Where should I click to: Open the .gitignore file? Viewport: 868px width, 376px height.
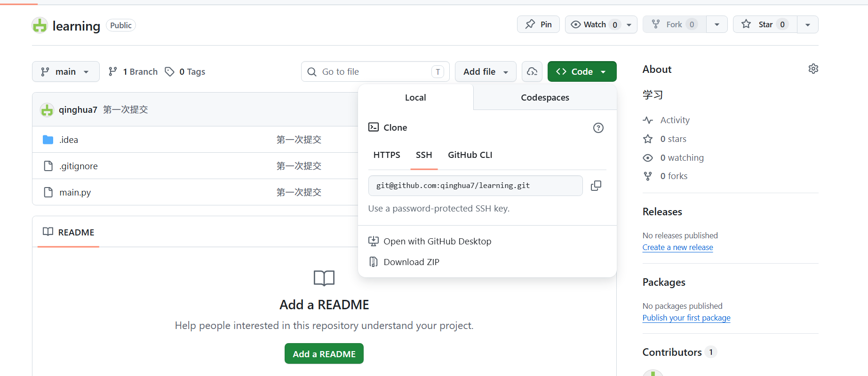pos(79,166)
